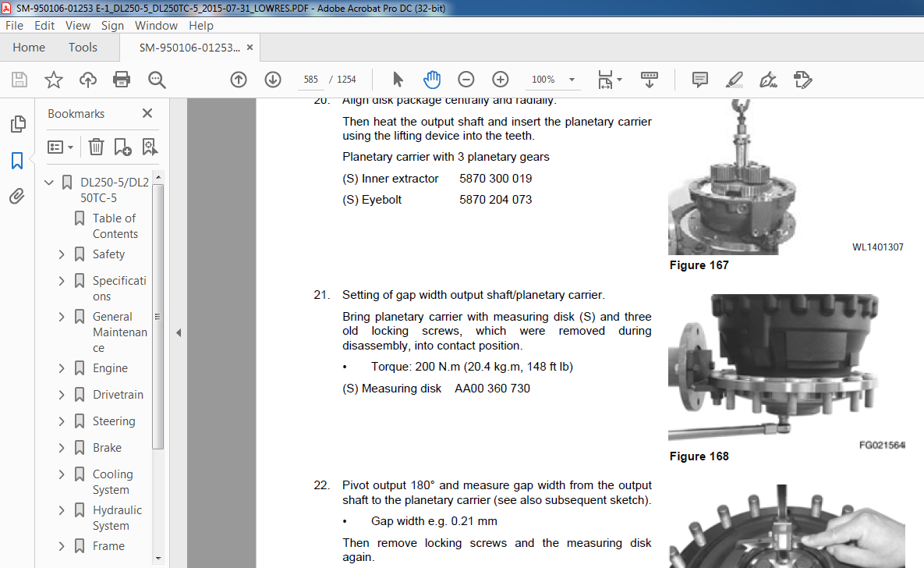
Task: Expand the Engine bookmark
Action: tap(62, 368)
